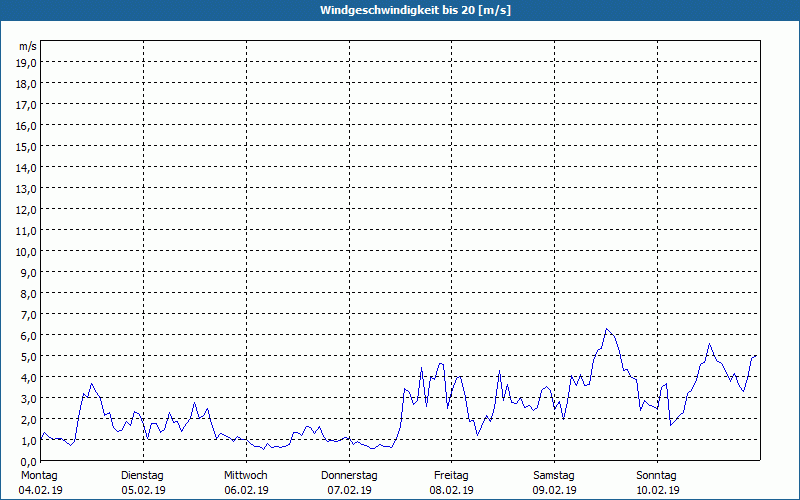Select the date 04.02.19
This screenshot has height=500, width=800.
tap(40, 490)
